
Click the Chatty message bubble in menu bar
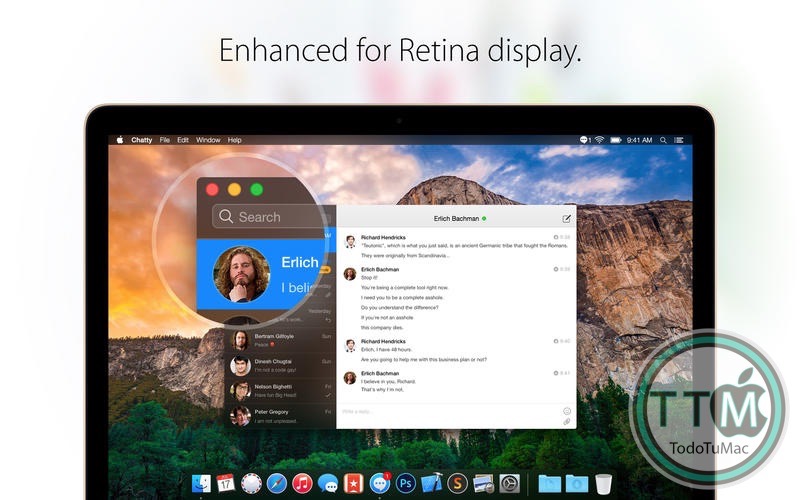tap(585, 140)
